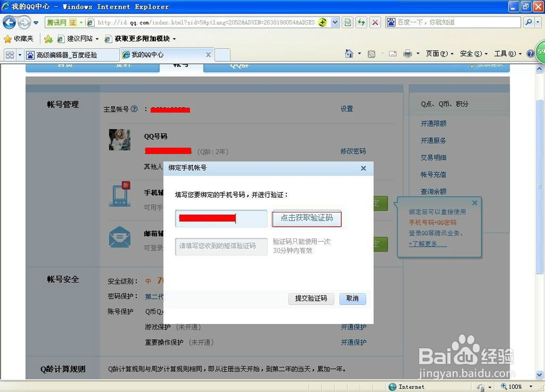Click the compatibility view icon
The image size is (545, 392).
348,22
